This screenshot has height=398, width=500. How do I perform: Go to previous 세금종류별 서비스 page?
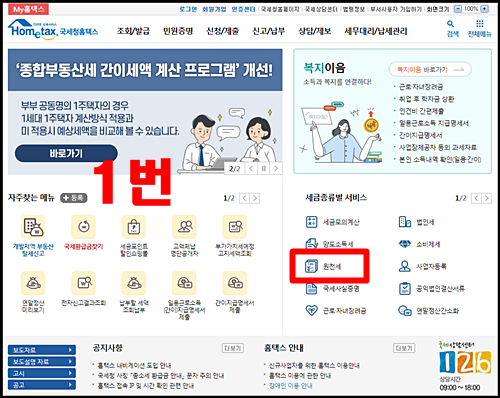(476, 198)
